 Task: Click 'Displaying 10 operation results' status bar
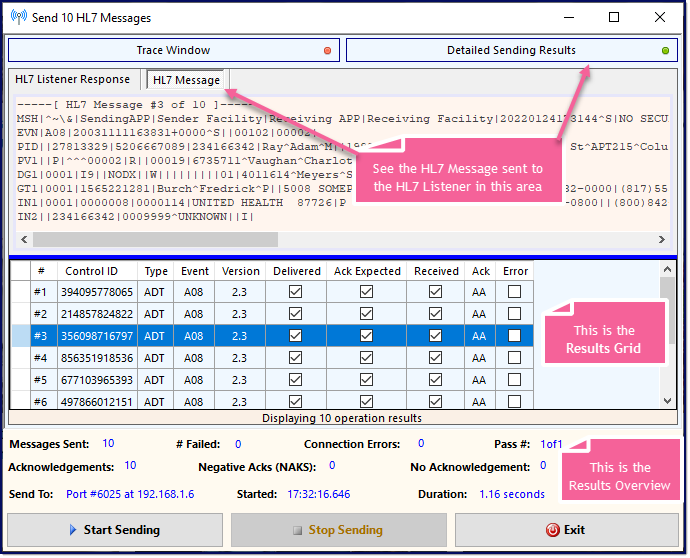(x=342, y=418)
